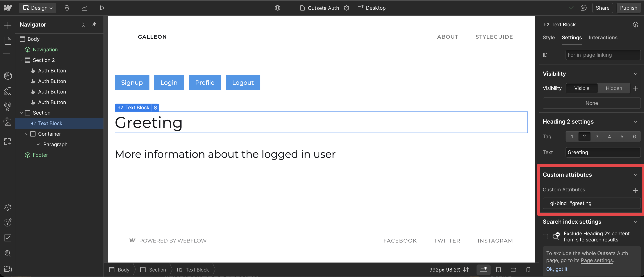Click the ID input field

(x=603, y=55)
